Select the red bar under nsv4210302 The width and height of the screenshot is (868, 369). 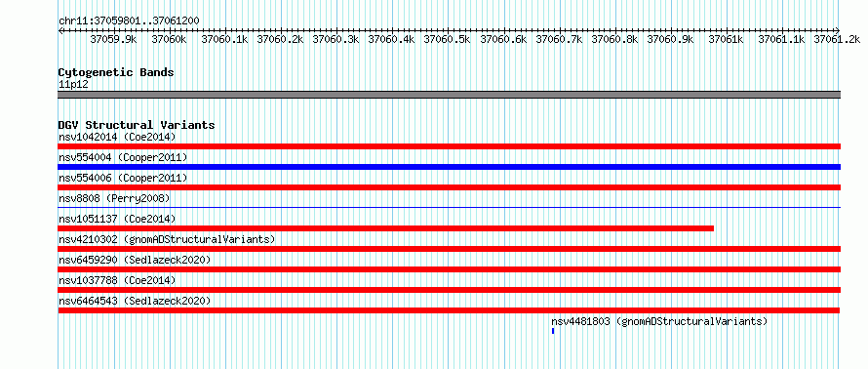[449, 249]
